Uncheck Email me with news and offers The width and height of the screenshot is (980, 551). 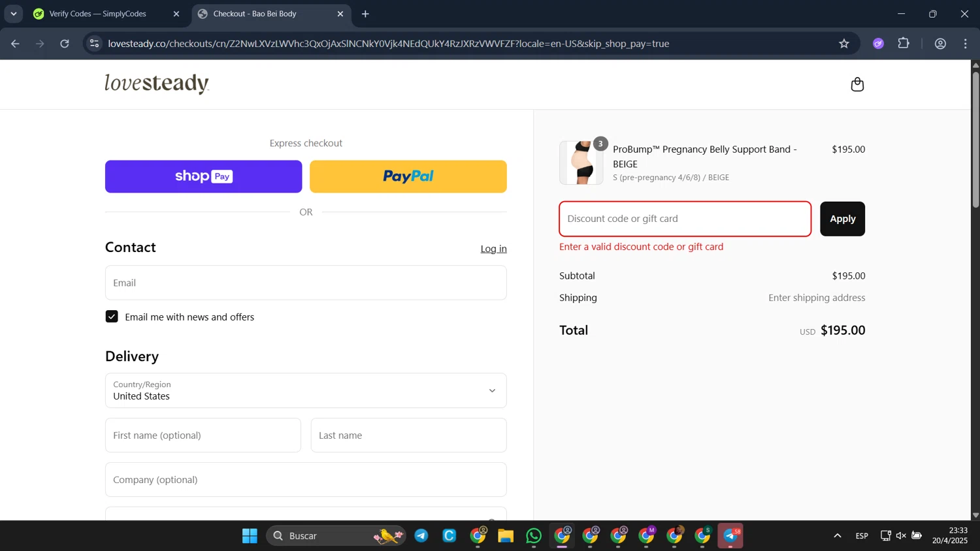112,317
